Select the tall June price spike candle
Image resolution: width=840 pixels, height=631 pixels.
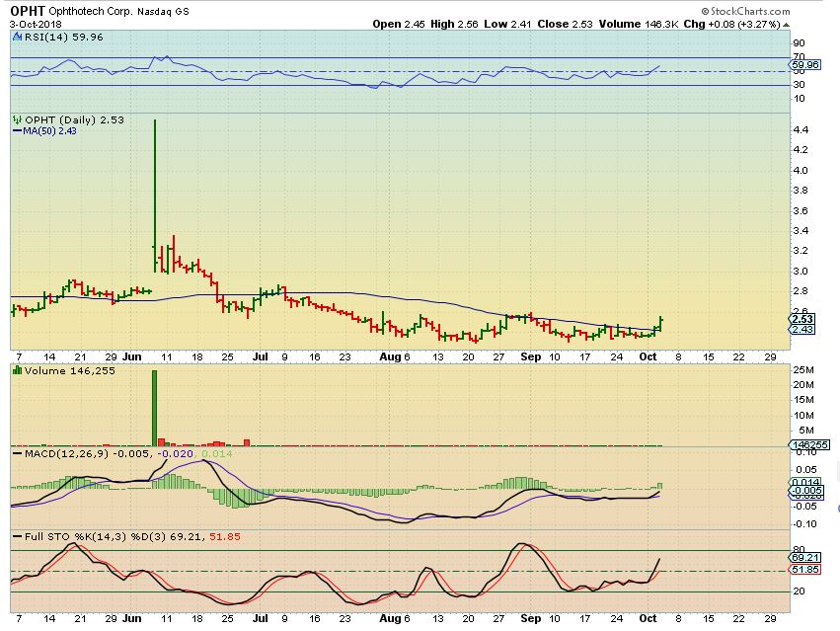(155, 188)
